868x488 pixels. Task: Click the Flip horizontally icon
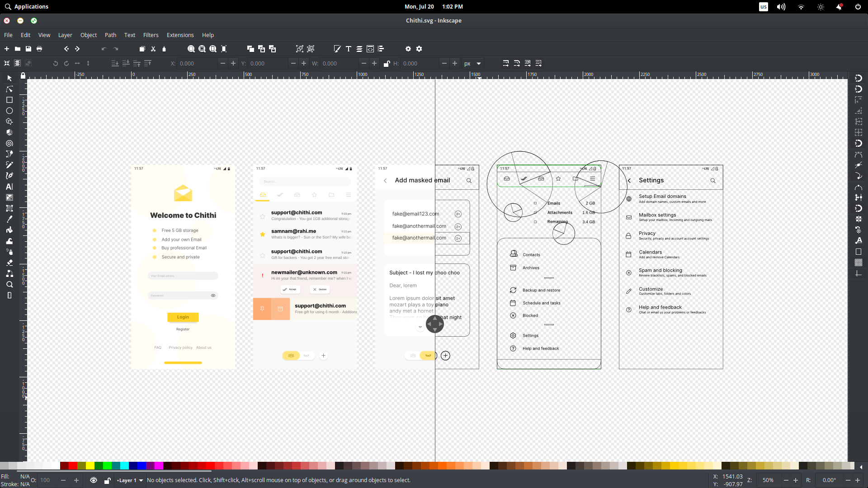pyautogui.click(x=77, y=63)
